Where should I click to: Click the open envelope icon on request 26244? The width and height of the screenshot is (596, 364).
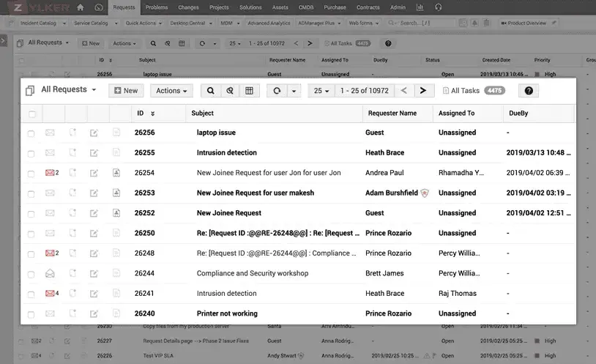(x=50, y=273)
